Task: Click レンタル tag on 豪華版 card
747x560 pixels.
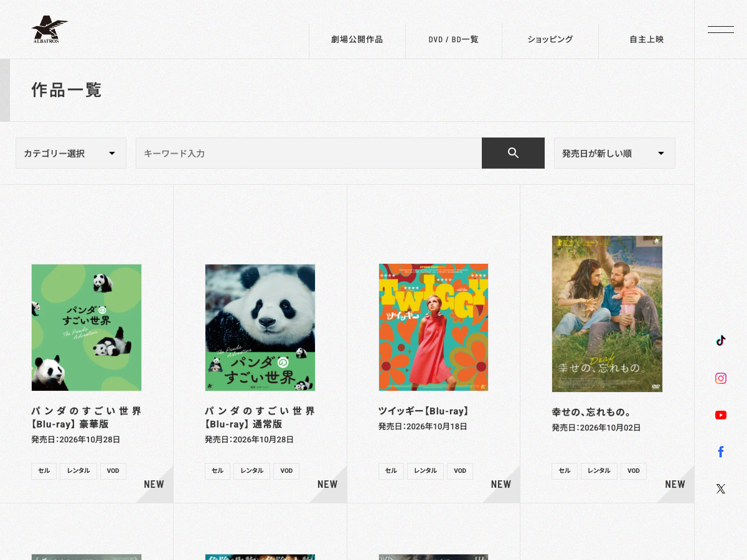Action: click(78, 471)
